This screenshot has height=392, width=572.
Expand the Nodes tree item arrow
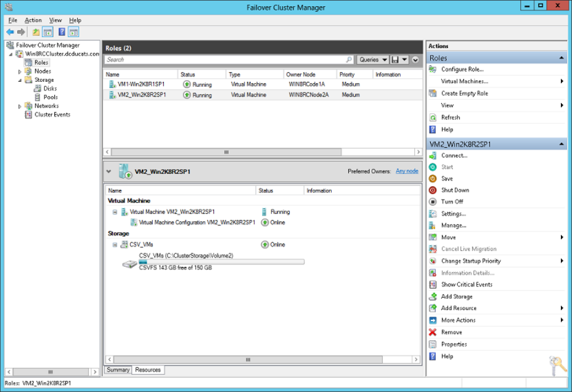coord(20,72)
